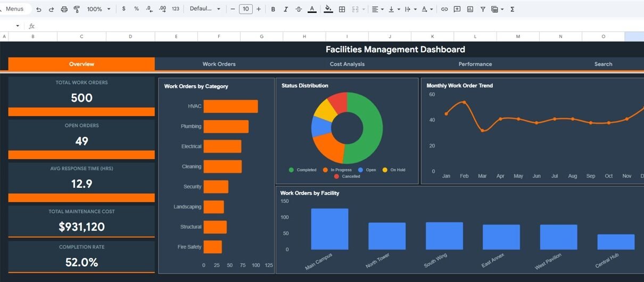644x282 pixels.
Task: Click the Performance dashboard link
Action: (475, 64)
